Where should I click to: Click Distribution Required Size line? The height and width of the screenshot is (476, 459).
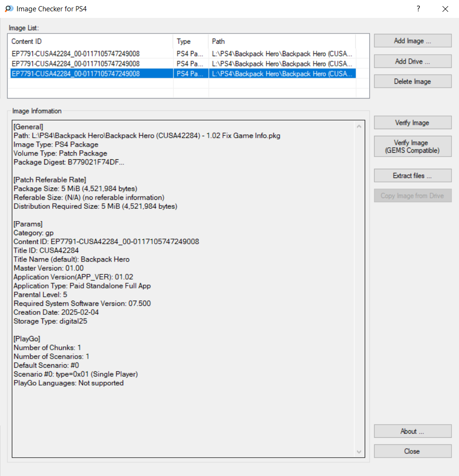[x=96, y=206]
